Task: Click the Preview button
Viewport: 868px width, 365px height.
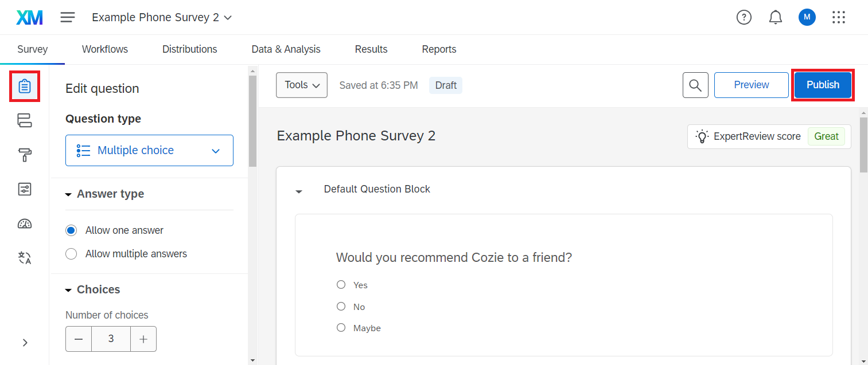Action: (x=751, y=85)
